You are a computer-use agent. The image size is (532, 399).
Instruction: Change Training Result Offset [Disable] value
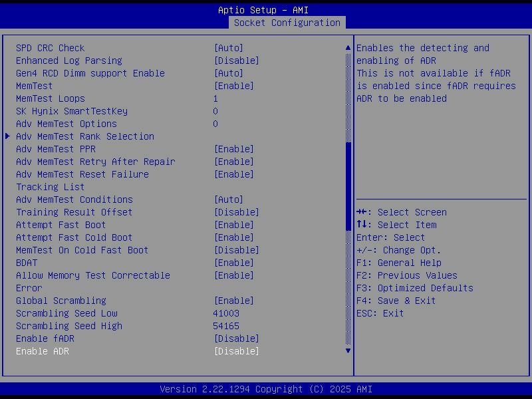[237, 212]
